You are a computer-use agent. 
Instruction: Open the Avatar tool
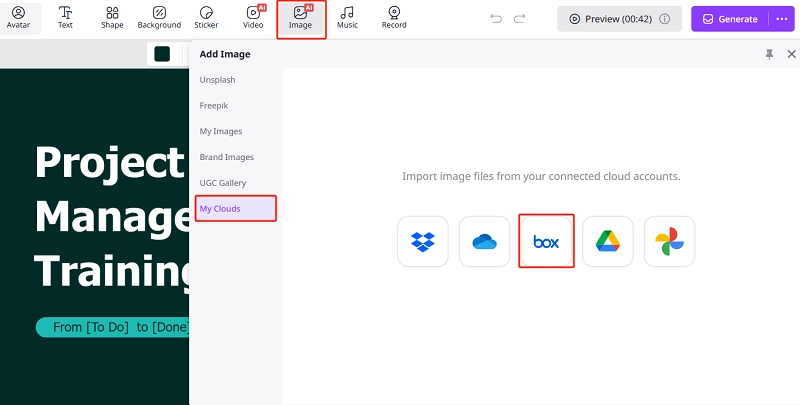[x=18, y=18]
